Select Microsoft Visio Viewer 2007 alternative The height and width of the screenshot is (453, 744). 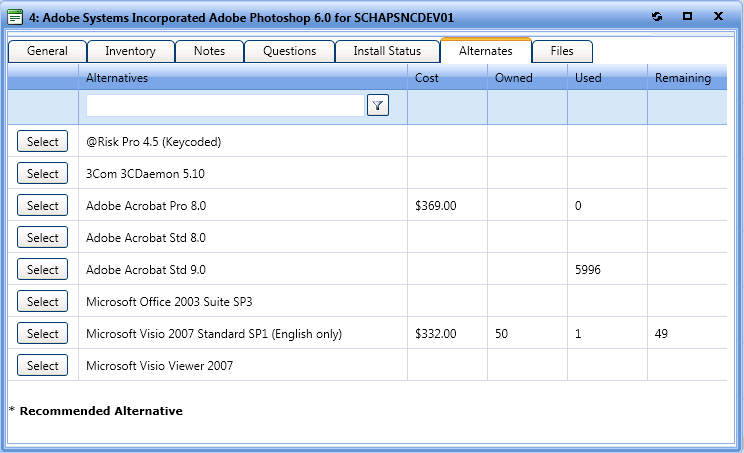tap(43, 365)
